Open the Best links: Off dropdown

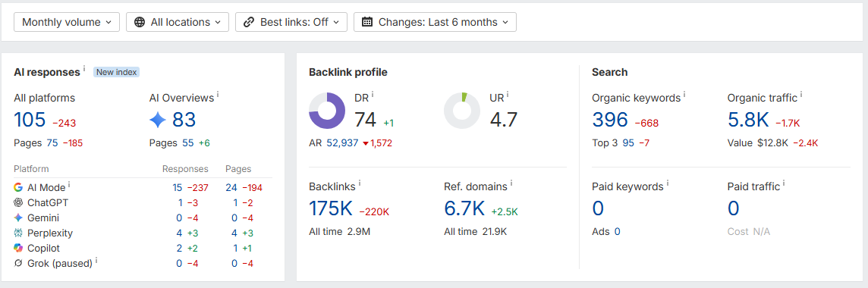click(x=291, y=22)
